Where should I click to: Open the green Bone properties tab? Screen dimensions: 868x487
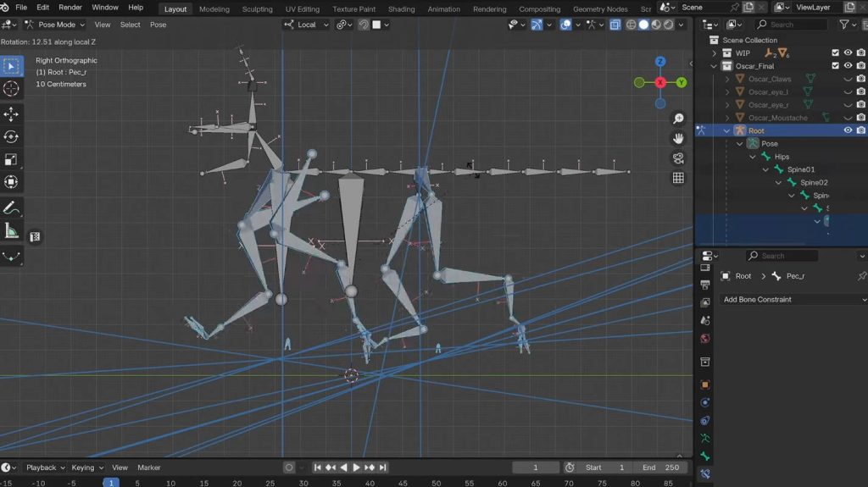tap(704, 457)
